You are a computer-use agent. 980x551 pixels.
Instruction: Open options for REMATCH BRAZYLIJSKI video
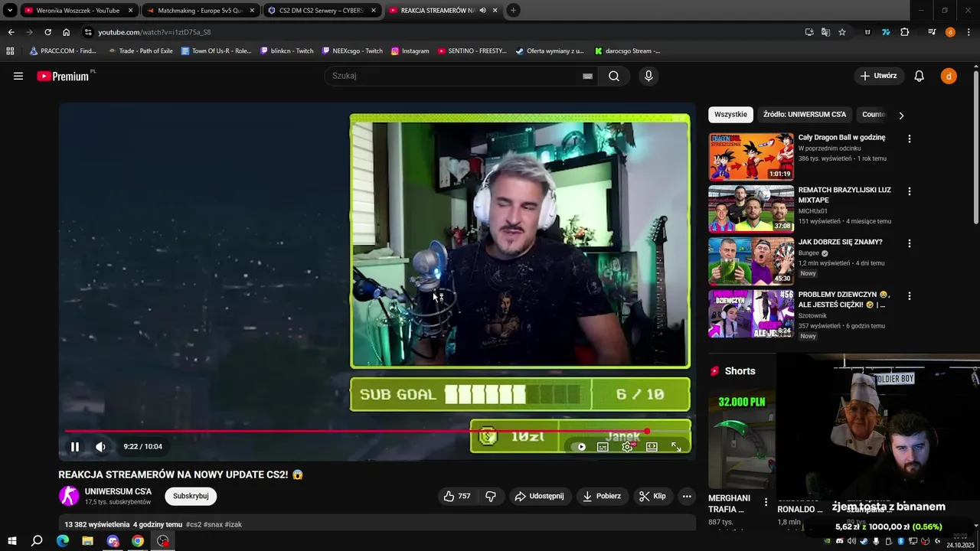[x=910, y=191]
